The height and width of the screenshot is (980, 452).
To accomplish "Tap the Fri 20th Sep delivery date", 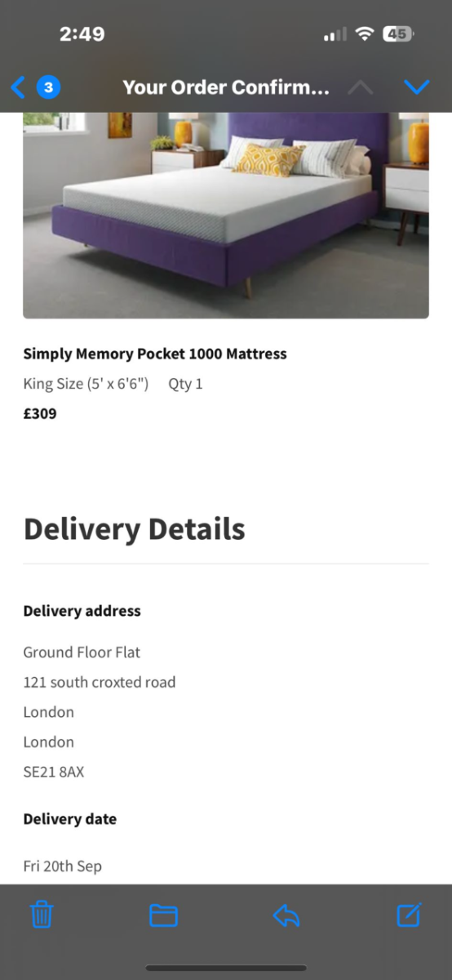I will pos(63,866).
